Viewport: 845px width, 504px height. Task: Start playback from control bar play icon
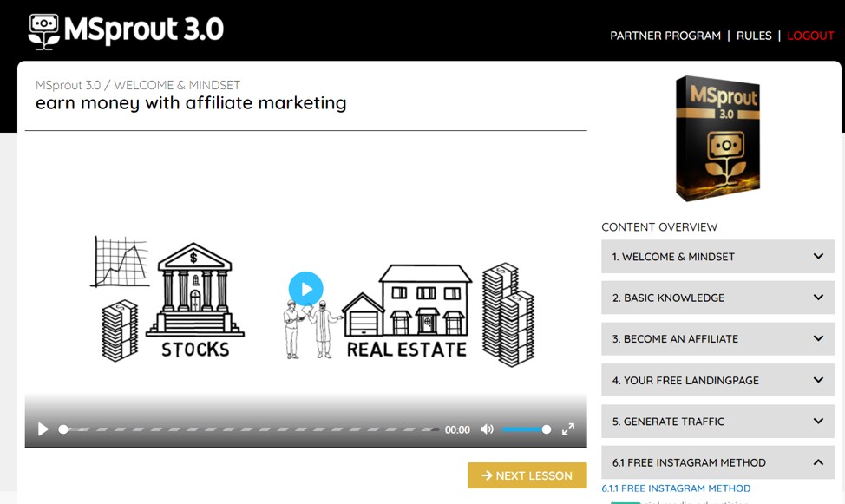(43, 429)
